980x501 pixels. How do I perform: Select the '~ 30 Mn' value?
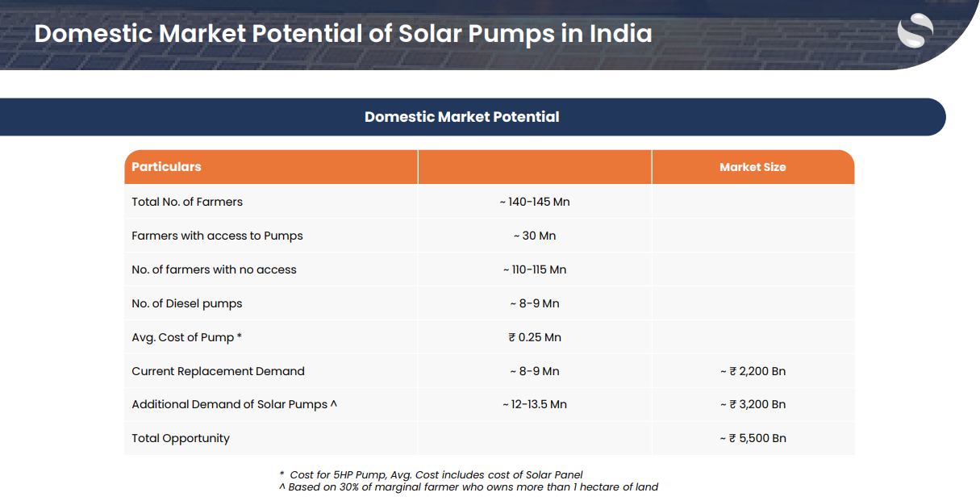pyautogui.click(x=535, y=236)
